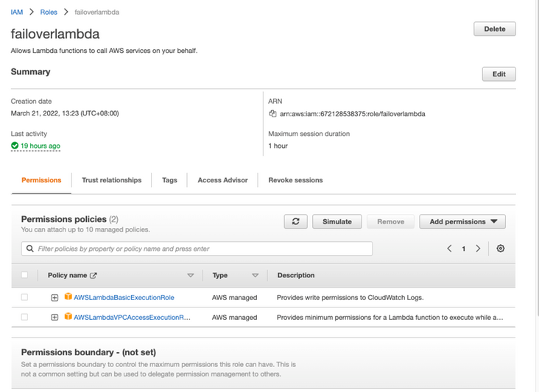
Task: Click the Maximum session duration 1 hour value
Action: [x=278, y=146]
